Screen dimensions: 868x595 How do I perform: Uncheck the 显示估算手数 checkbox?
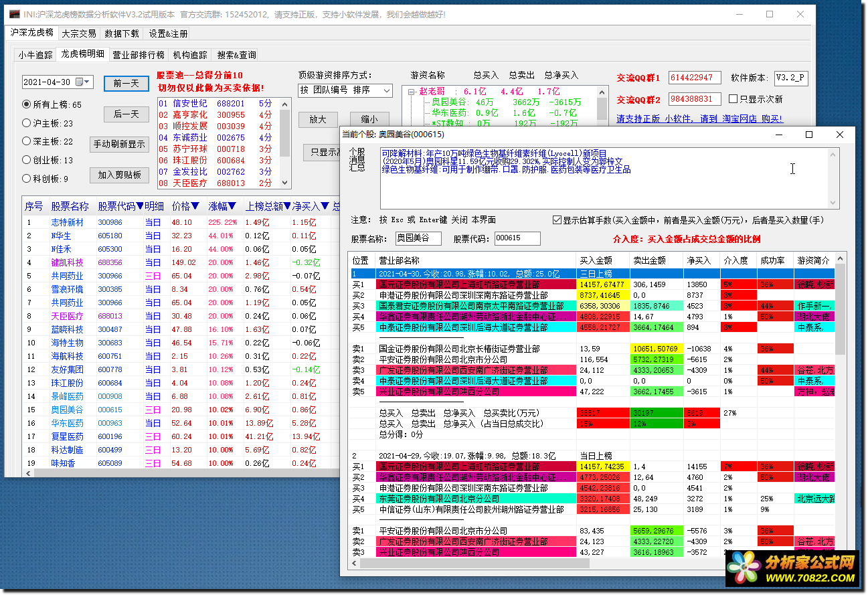click(x=557, y=220)
